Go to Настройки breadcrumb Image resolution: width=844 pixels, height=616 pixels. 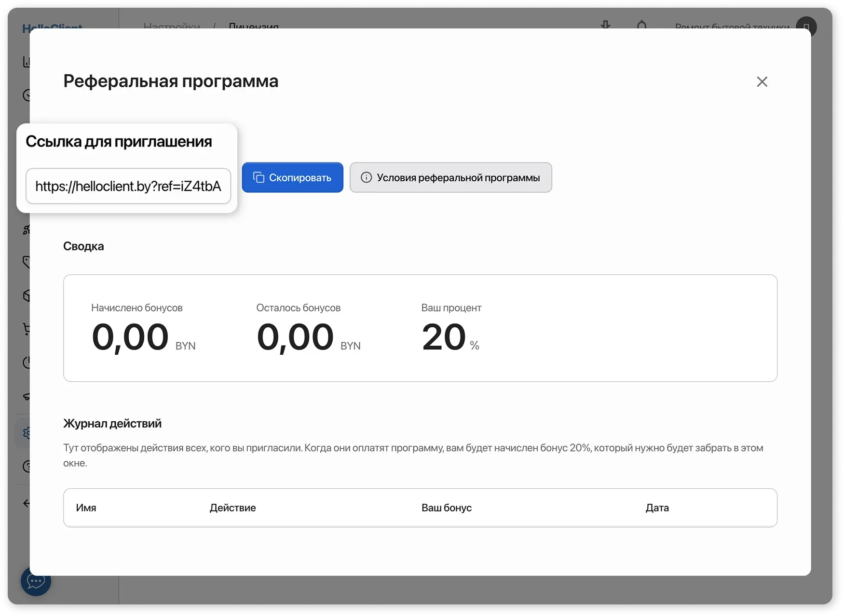click(x=172, y=26)
